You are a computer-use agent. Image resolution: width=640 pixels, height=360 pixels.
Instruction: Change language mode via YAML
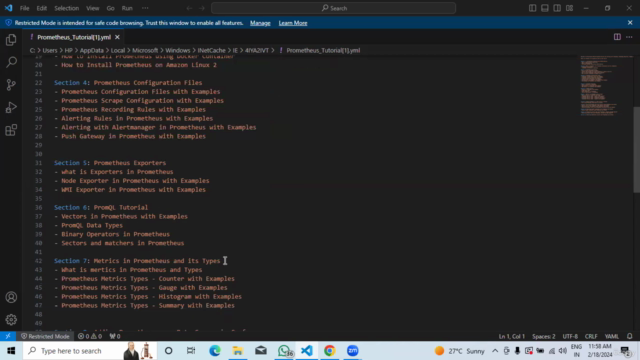coord(611,336)
